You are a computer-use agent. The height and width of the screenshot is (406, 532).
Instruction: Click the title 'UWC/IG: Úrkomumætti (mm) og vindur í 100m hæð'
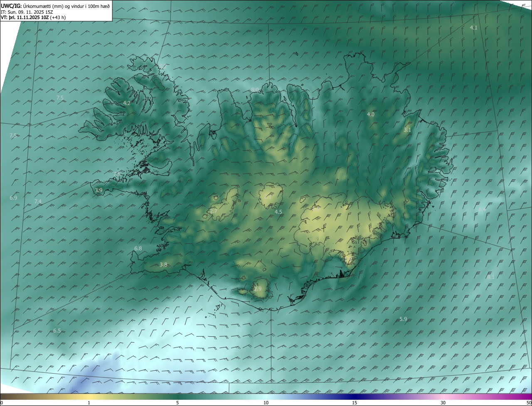pos(55,6)
